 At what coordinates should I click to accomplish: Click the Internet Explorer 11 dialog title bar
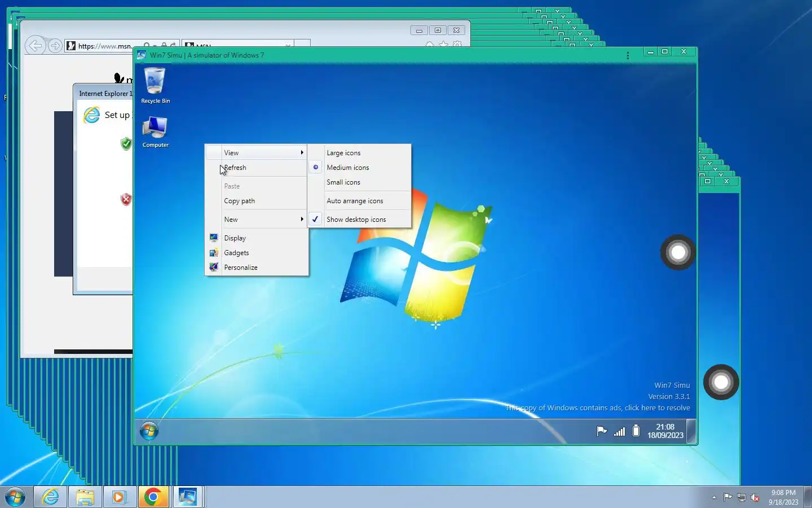pyautogui.click(x=104, y=93)
